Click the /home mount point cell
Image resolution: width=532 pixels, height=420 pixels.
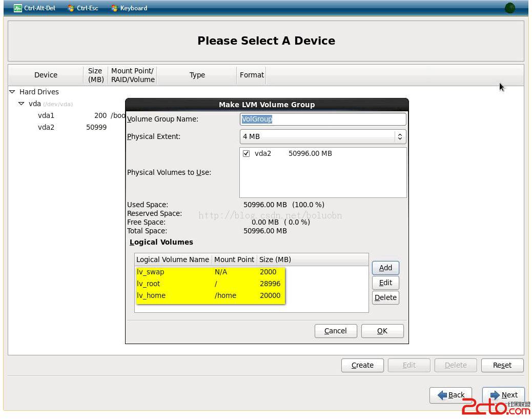pos(226,296)
